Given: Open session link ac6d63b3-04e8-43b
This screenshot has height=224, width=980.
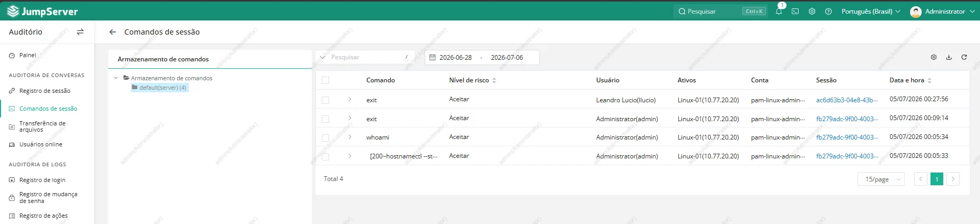Looking at the screenshot, I should (x=847, y=100).
